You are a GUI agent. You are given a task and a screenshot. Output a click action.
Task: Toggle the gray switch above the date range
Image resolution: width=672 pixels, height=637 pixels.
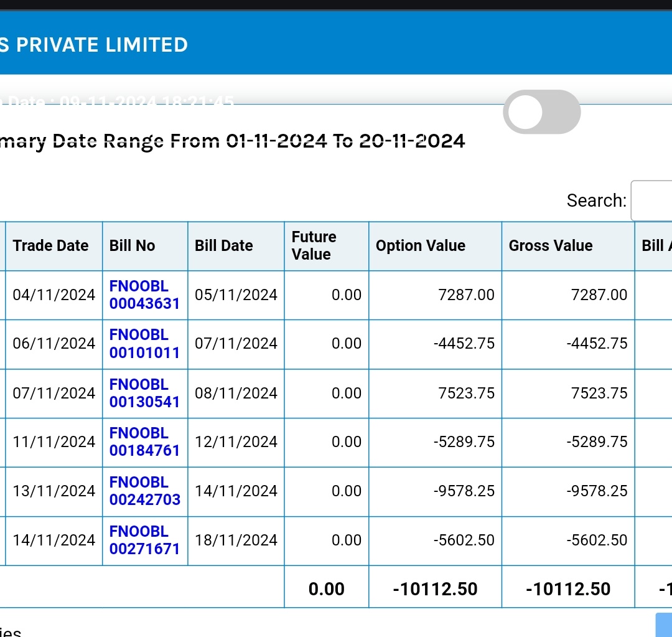tap(542, 112)
